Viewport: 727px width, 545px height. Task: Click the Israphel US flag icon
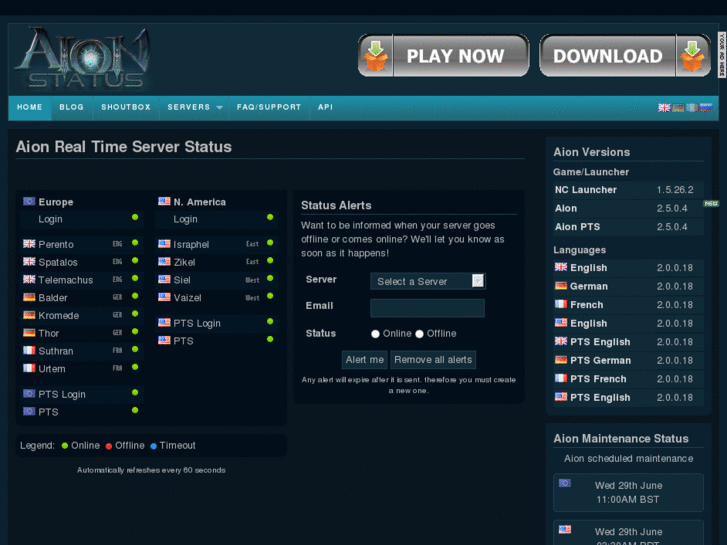coord(164,244)
